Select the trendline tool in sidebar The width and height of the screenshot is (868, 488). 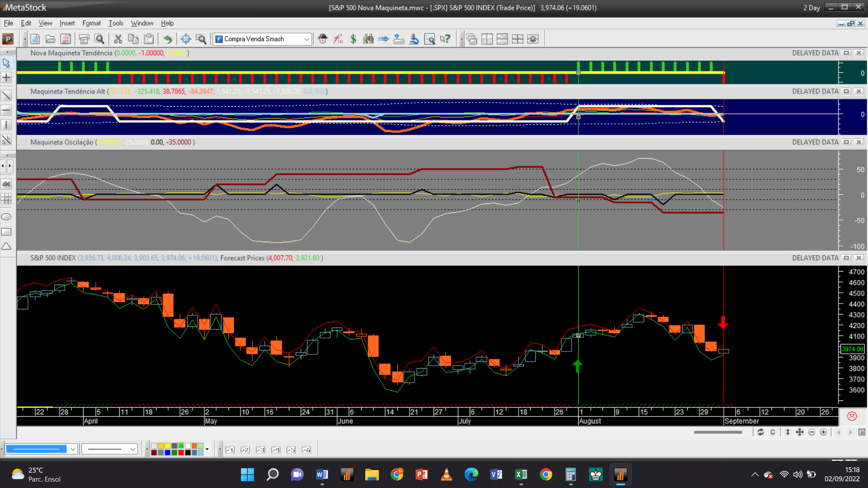(6, 95)
